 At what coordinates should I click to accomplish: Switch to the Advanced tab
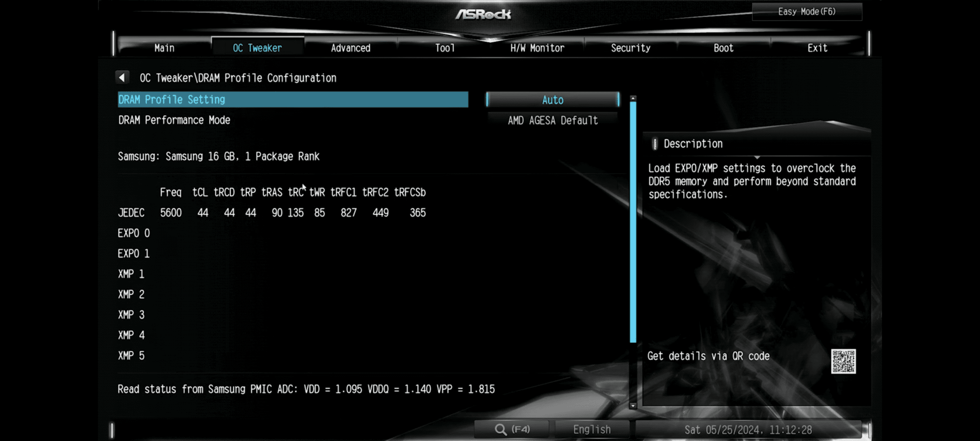351,48
